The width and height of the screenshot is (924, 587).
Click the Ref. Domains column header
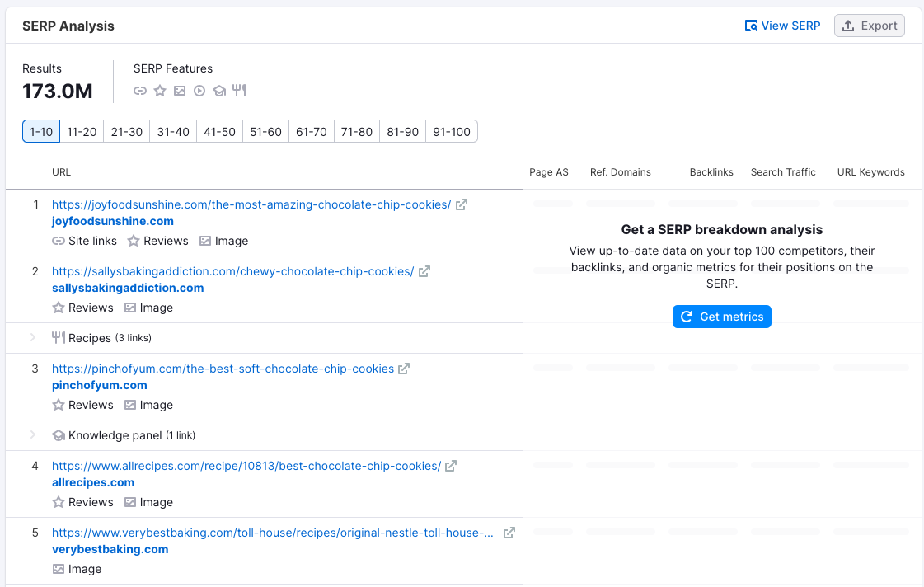click(x=621, y=172)
